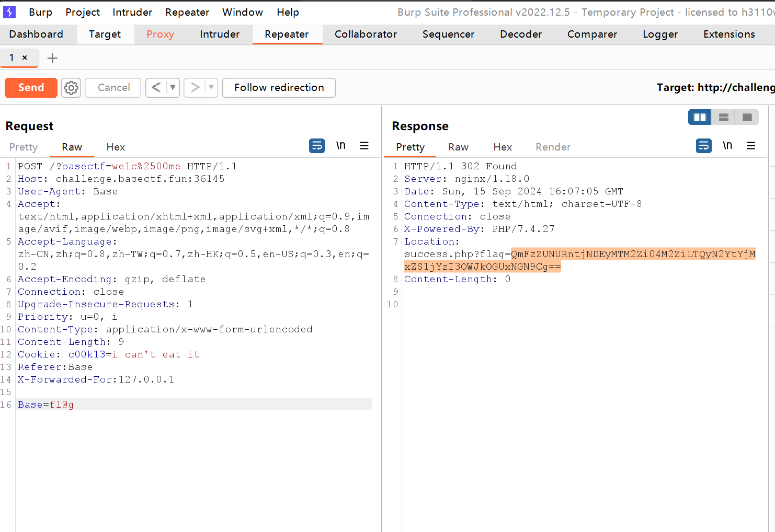The width and height of the screenshot is (775, 532).
Task: Click the HTTP/1.1 302 Found status line
Action: [461, 166]
